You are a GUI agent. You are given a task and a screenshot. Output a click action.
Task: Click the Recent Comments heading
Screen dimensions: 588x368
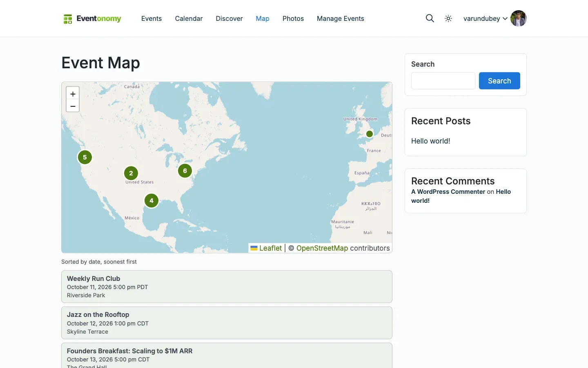coord(453,181)
